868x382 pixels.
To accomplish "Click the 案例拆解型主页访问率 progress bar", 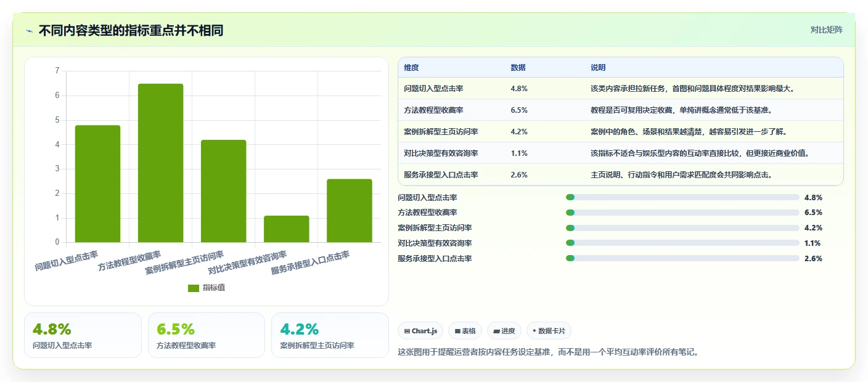I will 682,228.
